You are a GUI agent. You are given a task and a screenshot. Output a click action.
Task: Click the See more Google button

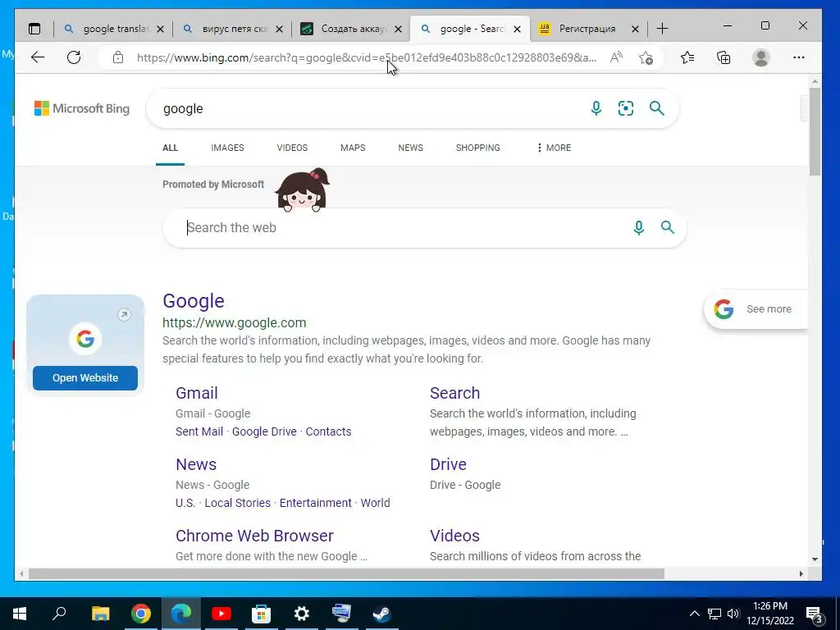(756, 309)
